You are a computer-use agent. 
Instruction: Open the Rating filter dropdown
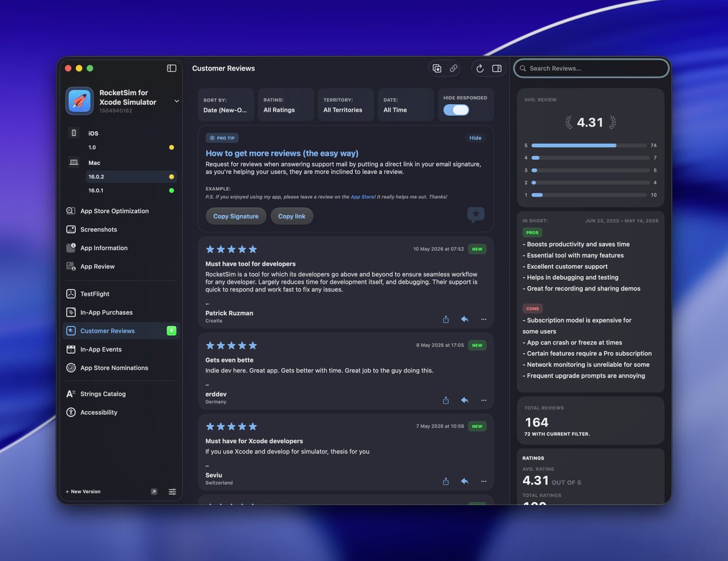(286, 104)
